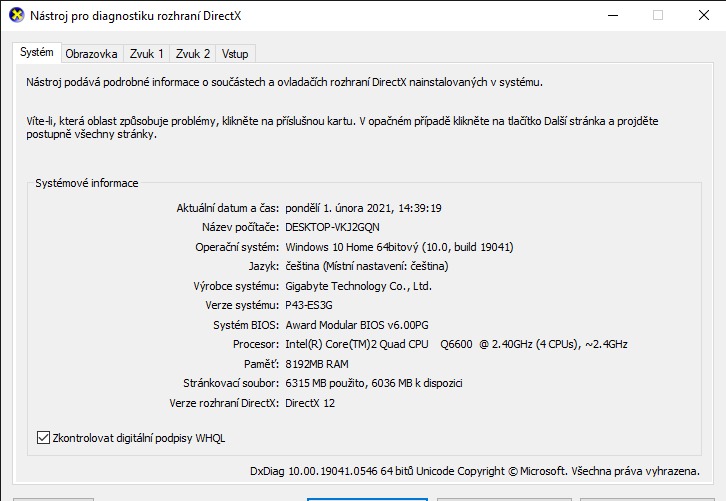Uncheck Zkontrolovat digitální podpisy WHQL checkbox
The width and height of the screenshot is (726, 501).
pyautogui.click(x=43, y=437)
